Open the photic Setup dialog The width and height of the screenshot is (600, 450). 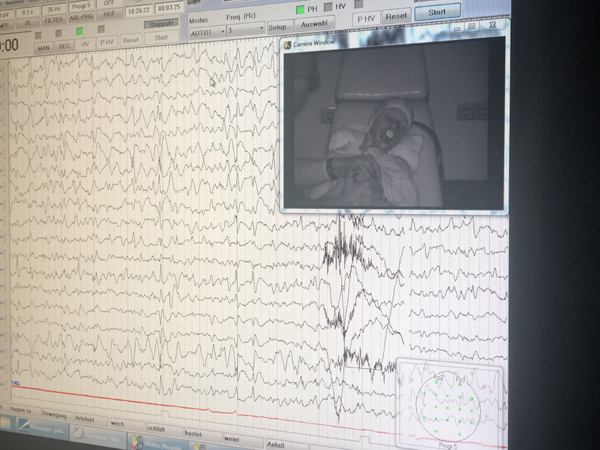280,27
